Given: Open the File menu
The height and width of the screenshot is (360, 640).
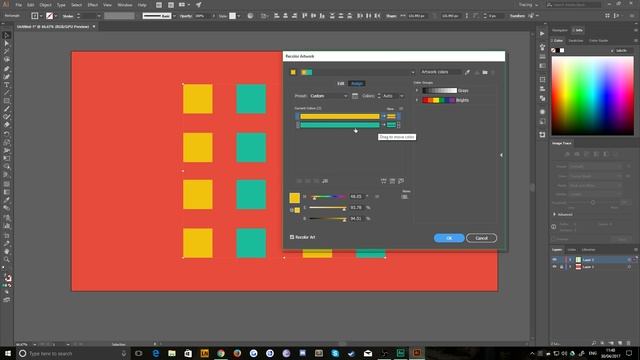Looking at the screenshot, I should (18, 5).
